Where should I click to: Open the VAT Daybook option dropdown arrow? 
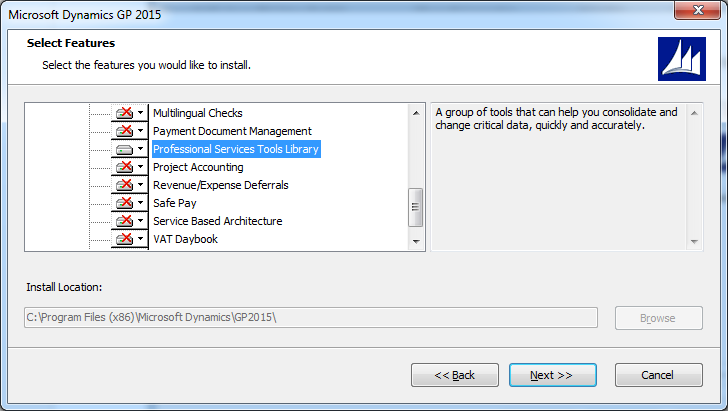pyautogui.click(x=140, y=239)
